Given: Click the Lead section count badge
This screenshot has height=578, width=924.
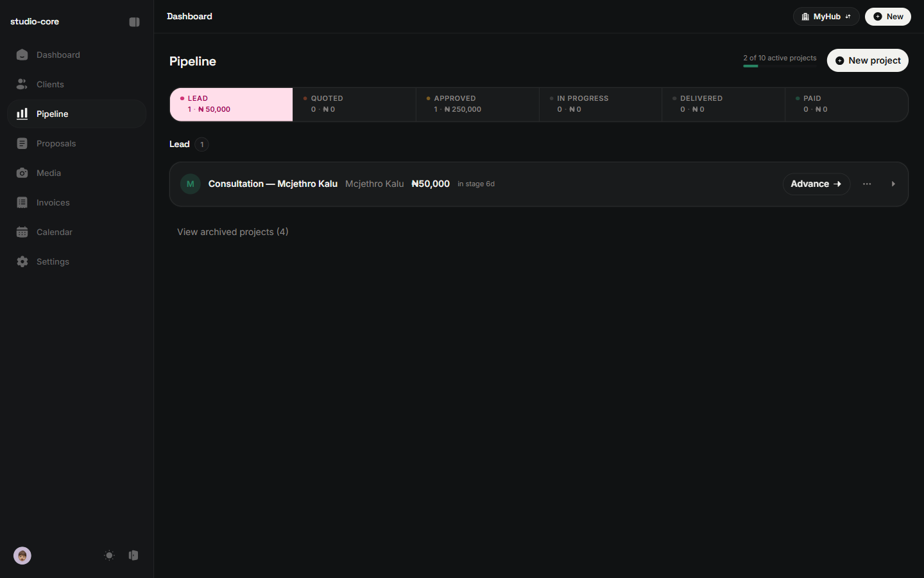Looking at the screenshot, I should [x=202, y=144].
